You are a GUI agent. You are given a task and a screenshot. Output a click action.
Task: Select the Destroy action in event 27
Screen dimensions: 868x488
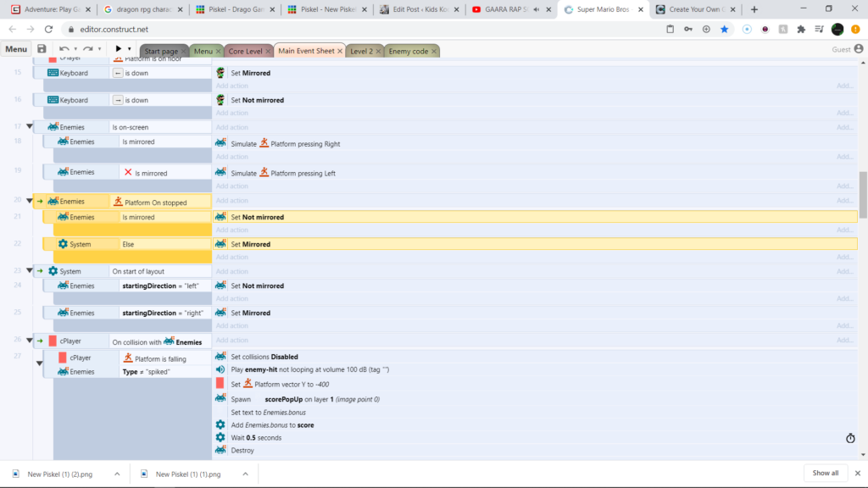pyautogui.click(x=535, y=451)
